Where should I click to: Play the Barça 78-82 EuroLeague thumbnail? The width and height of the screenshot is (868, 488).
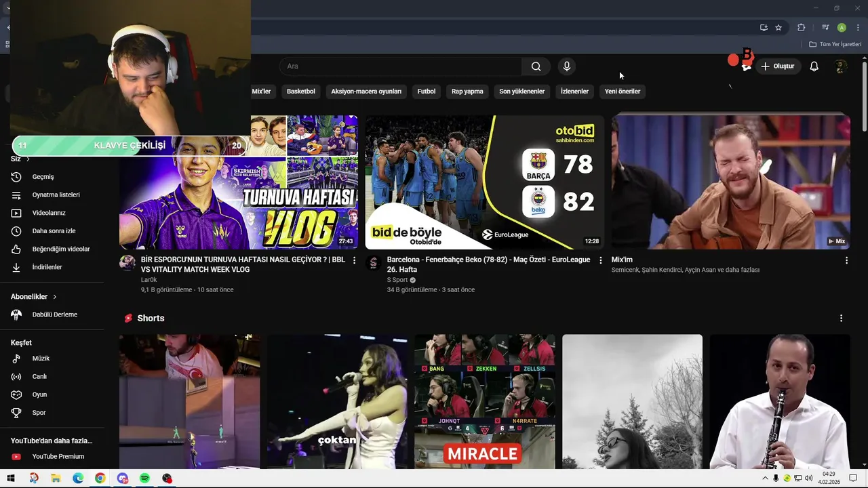(x=485, y=182)
